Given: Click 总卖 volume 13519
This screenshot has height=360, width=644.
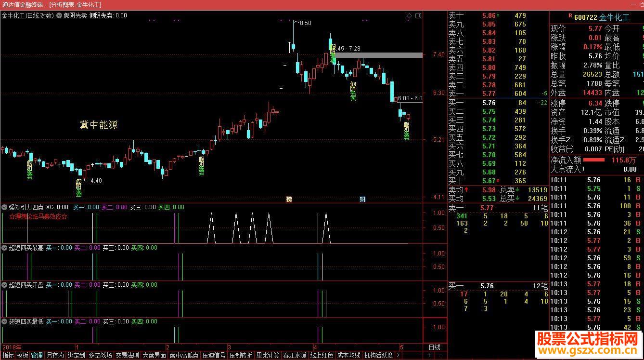Looking at the screenshot, I should click(x=537, y=190).
